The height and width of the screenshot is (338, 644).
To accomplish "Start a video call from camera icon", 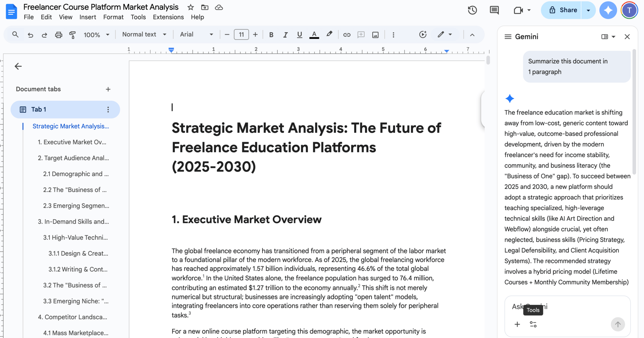I will [x=518, y=10].
